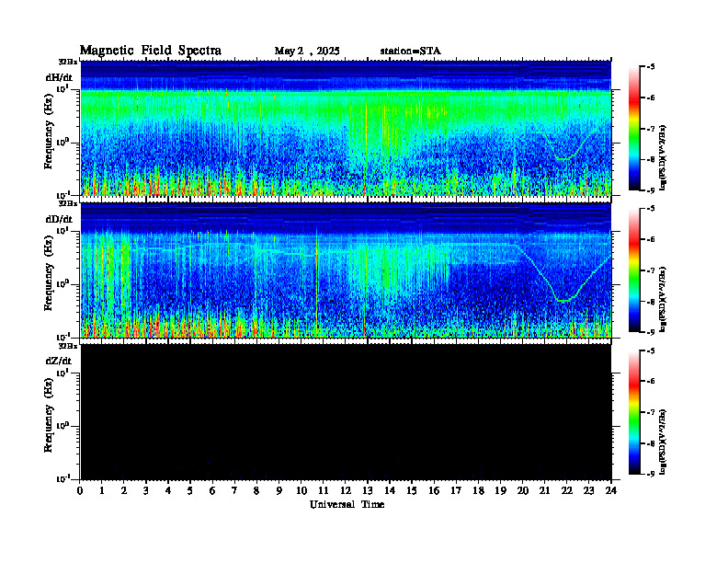Click hour tick label 11 on the time axis

pos(324,491)
